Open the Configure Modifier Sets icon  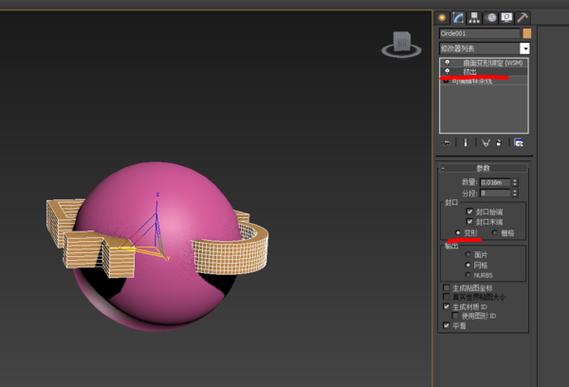519,143
